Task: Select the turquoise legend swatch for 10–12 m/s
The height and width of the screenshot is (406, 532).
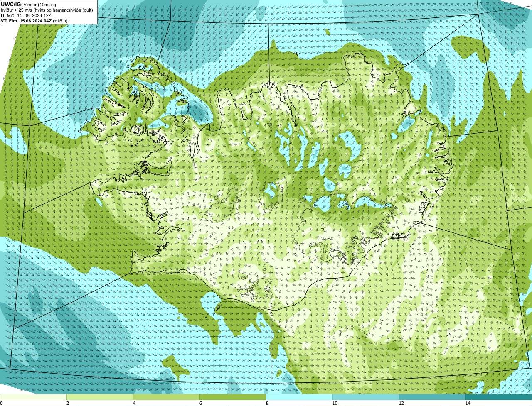Action: (366, 397)
